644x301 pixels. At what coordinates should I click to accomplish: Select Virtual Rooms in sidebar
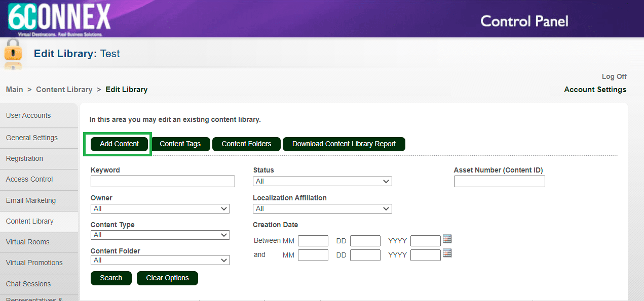coord(28,242)
